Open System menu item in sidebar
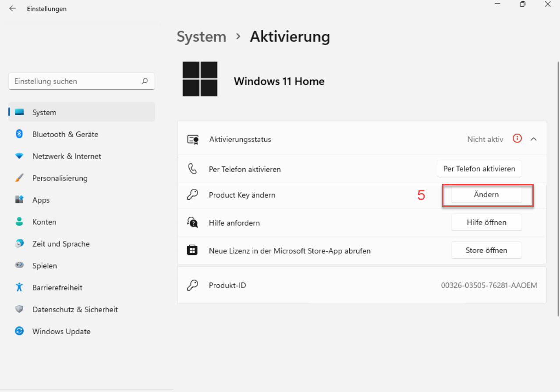This screenshot has height=392, width=560. point(82,112)
